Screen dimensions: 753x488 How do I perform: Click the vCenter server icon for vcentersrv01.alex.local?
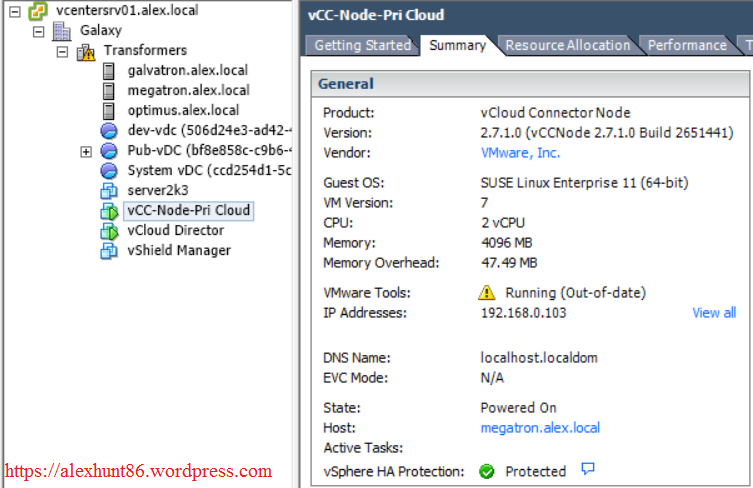pos(39,11)
